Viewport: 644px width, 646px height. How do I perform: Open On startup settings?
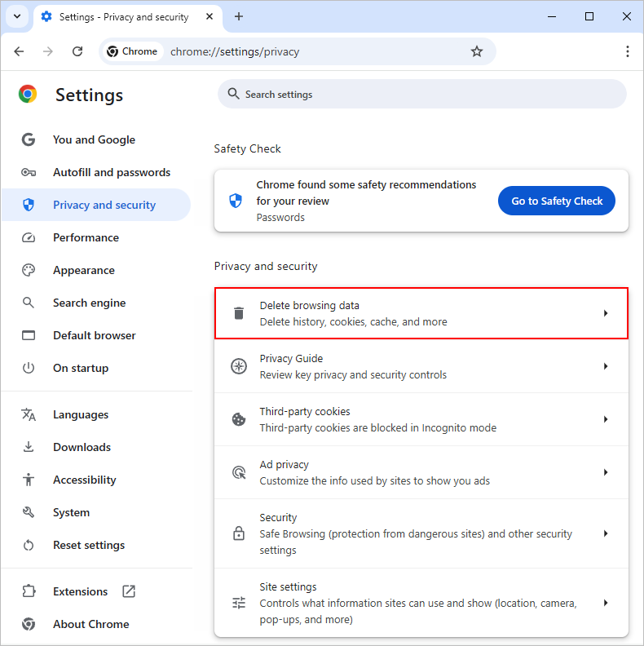point(96,368)
